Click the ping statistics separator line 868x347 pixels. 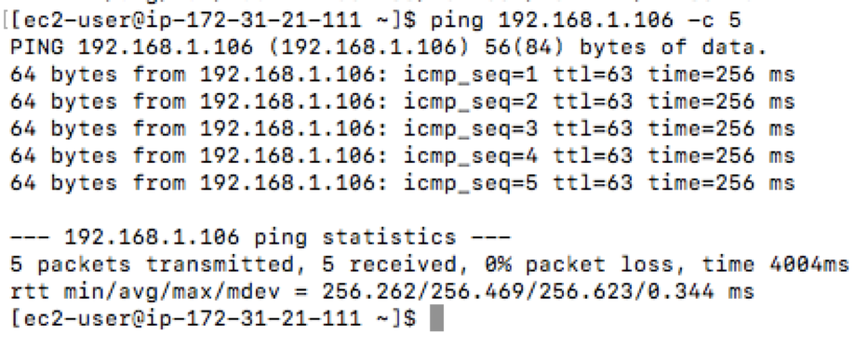tap(260, 237)
